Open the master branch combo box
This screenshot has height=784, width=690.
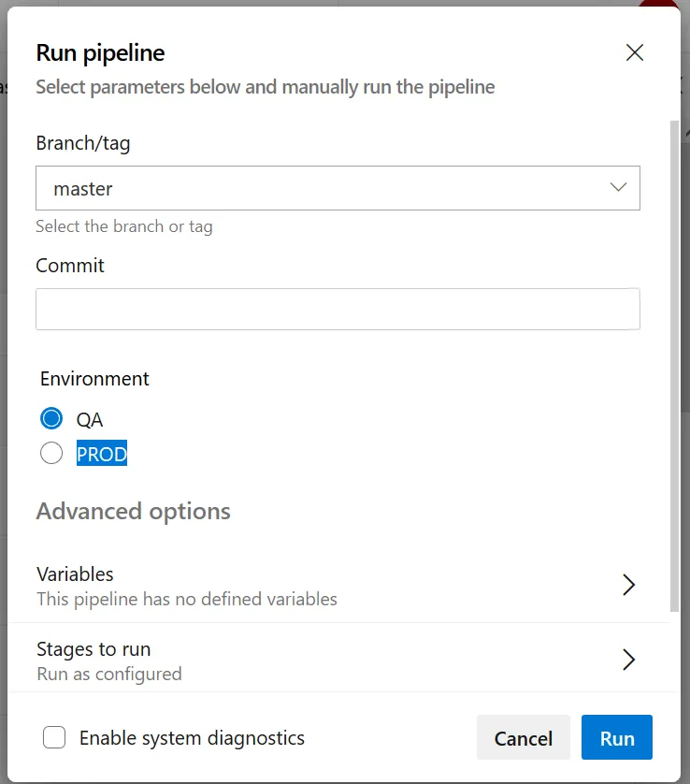[x=318, y=188]
